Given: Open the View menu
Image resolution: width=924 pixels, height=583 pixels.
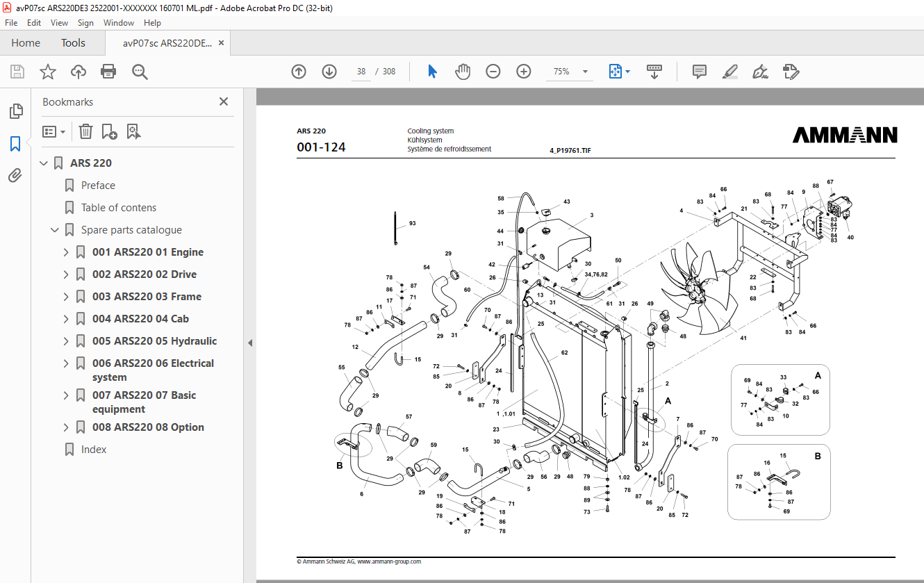Looking at the screenshot, I should 59,23.
